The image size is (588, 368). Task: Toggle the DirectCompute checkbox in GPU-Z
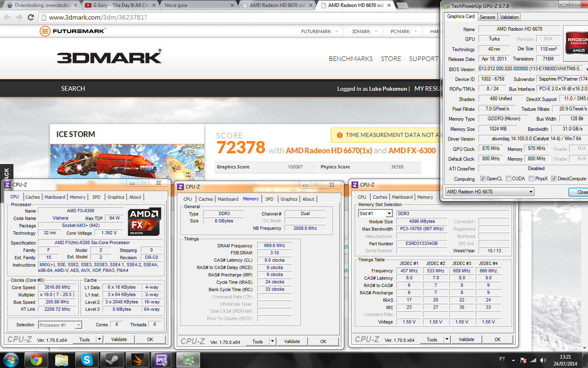click(x=554, y=179)
